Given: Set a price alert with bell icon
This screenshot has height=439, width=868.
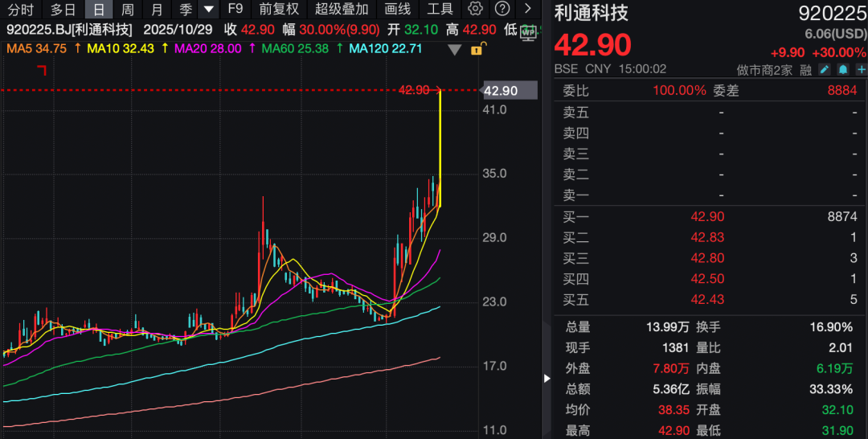Looking at the screenshot, I should [843, 70].
